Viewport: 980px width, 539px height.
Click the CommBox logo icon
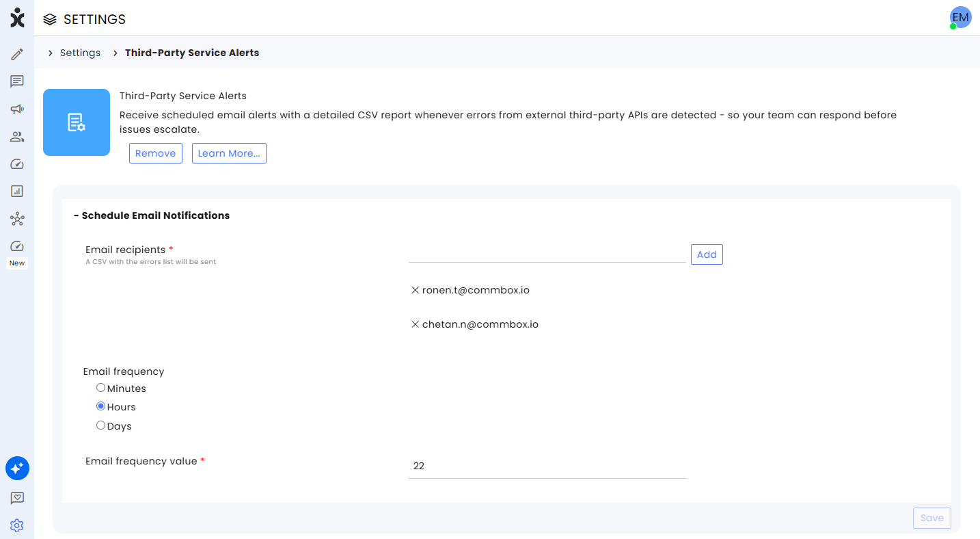17,18
